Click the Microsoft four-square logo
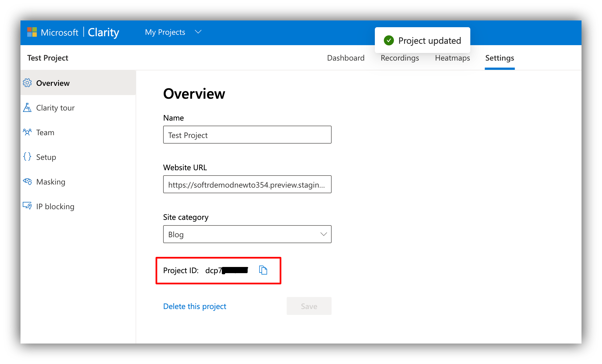This screenshot has width=602, height=364. point(32,32)
